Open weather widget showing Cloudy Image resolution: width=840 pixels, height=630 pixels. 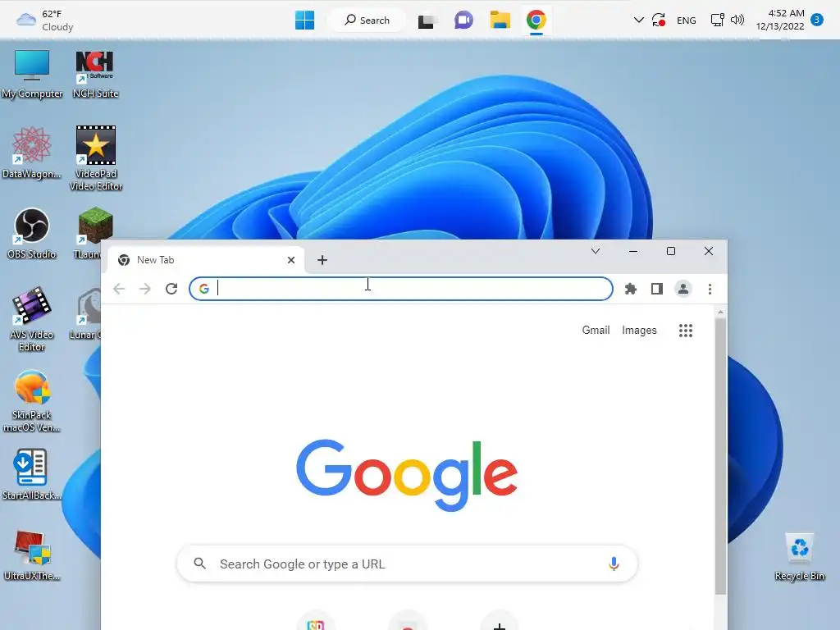(45, 21)
